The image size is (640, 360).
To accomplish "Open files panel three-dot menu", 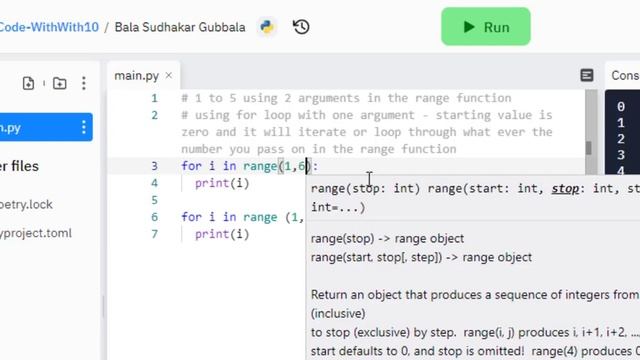I will coord(84,83).
